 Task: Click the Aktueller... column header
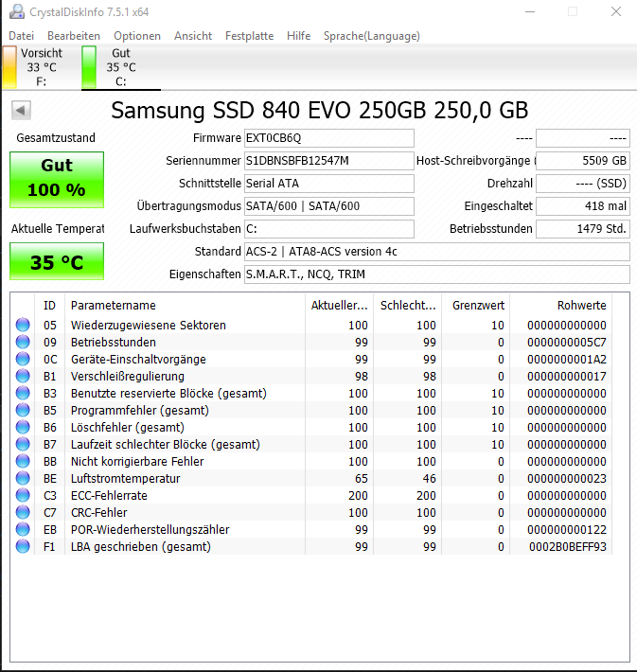pyautogui.click(x=339, y=305)
